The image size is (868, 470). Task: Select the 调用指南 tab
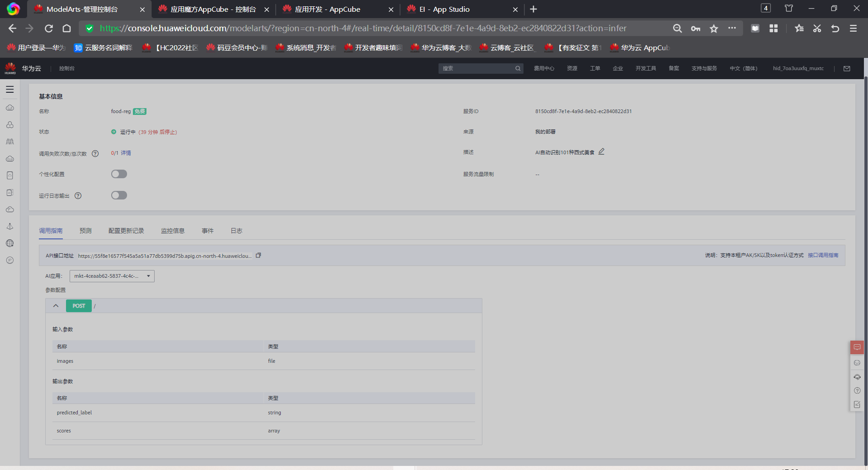(x=51, y=231)
